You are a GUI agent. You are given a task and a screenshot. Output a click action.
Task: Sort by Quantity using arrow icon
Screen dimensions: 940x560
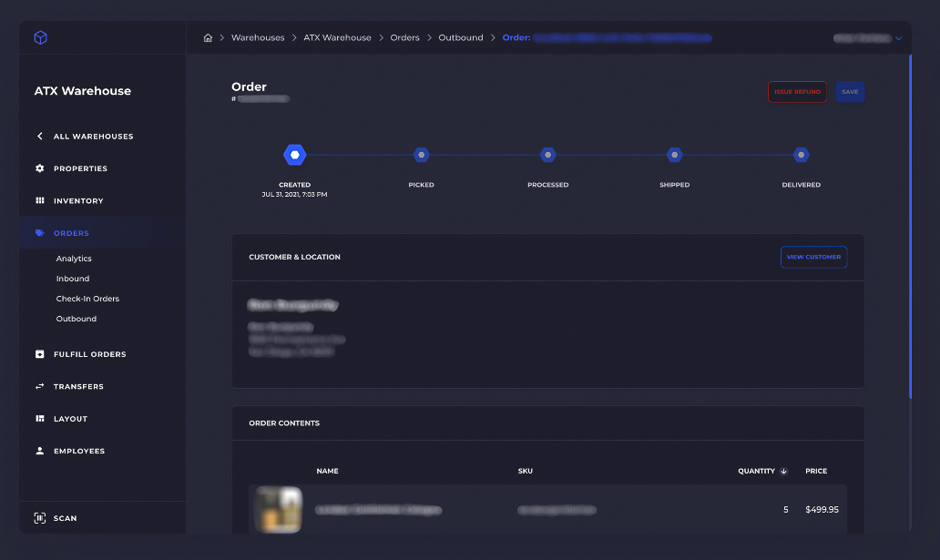(x=783, y=472)
